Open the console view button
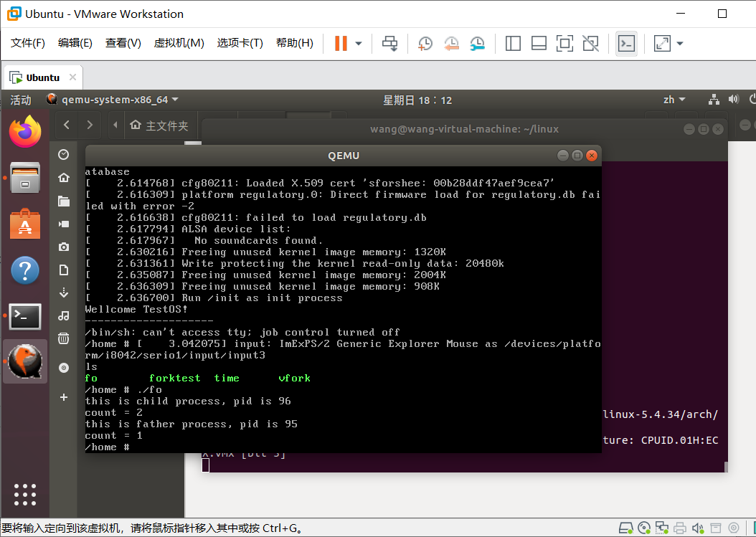756x537 pixels. tap(626, 44)
